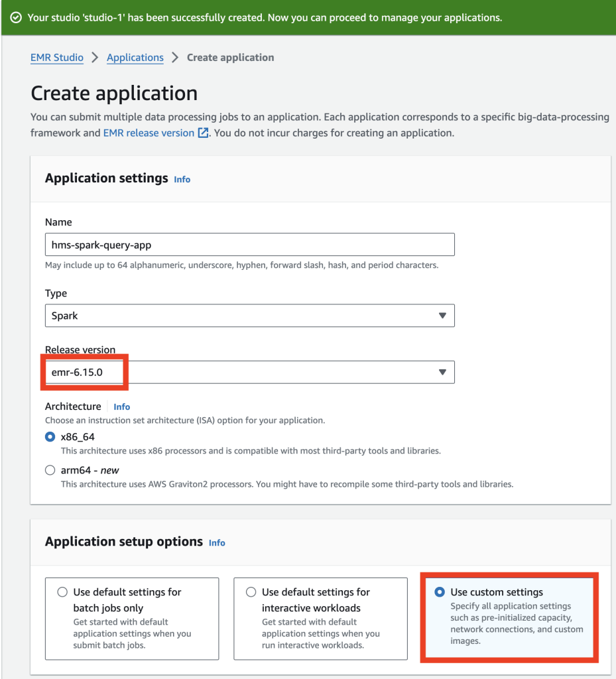Click the Name field hint about 64 characters
Viewport: 616px width, 679px height.
point(241,265)
